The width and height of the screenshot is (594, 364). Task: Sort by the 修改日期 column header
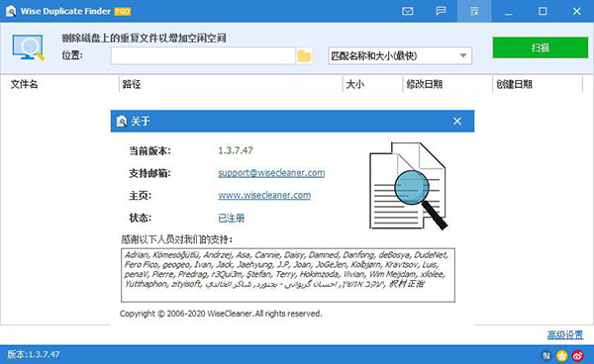425,84
